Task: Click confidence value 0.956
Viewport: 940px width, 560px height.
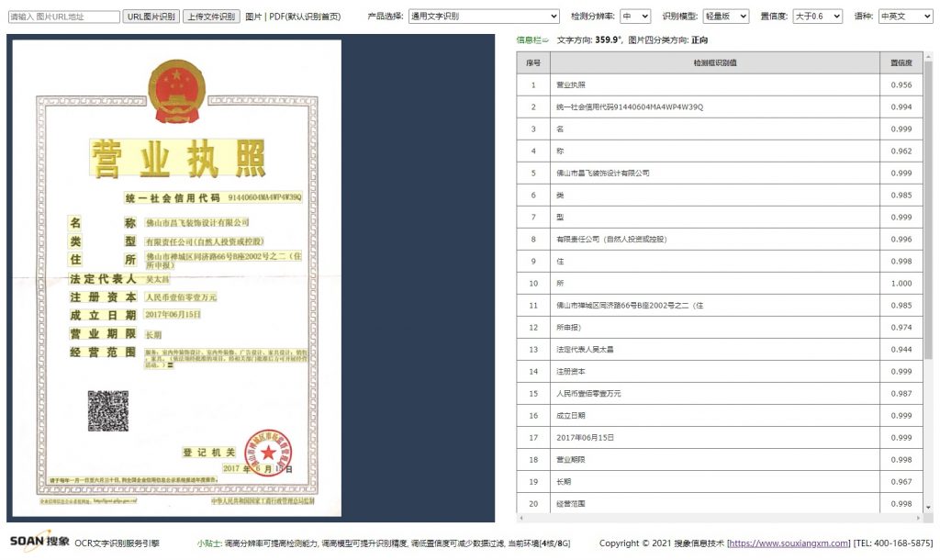Action: pos(901,85)
